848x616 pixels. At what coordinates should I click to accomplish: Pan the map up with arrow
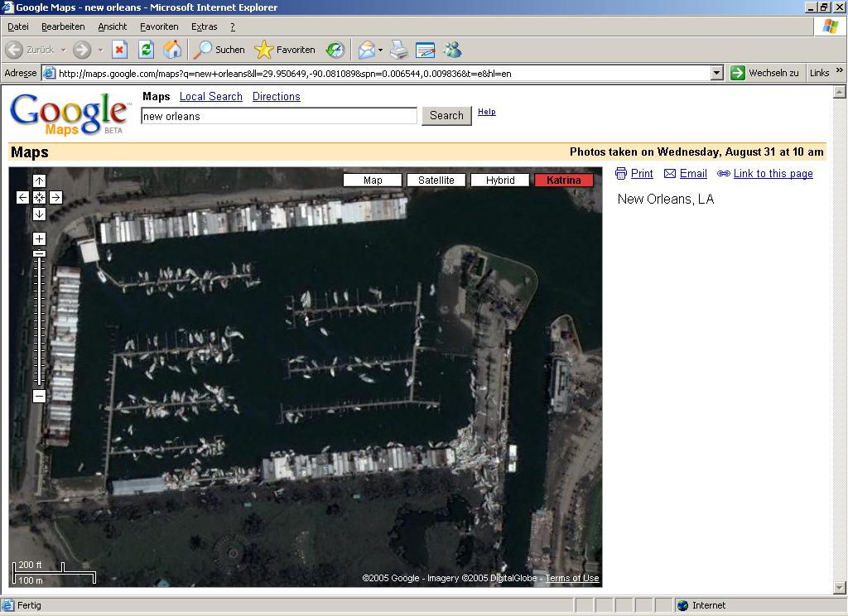coord(39,180)
